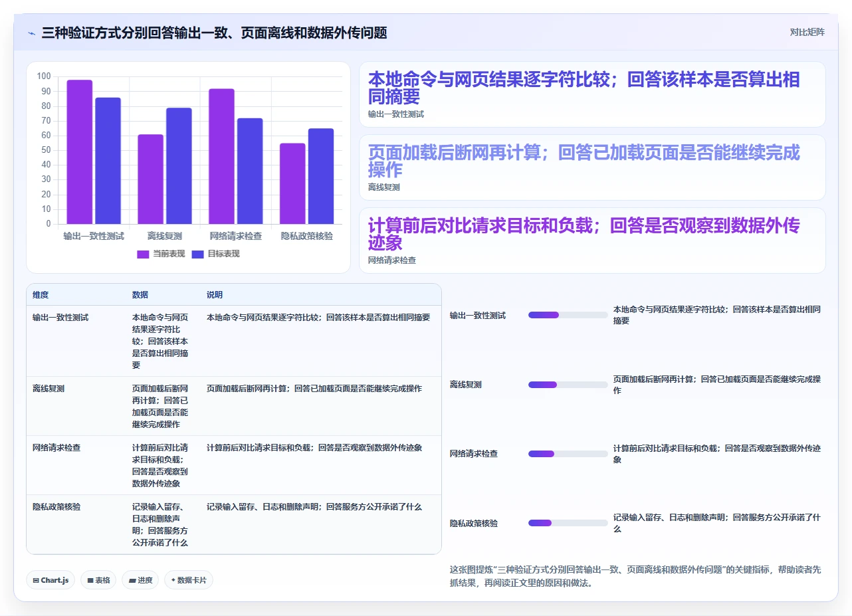Select the 离线复测 table row label
Viewport: 852px width, 616px height.
(49, 389)
